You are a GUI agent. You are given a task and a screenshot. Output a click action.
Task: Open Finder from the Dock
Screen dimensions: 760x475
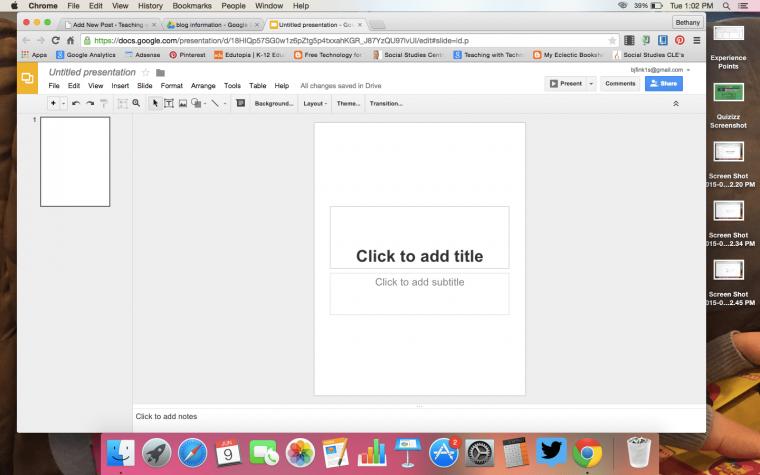[x=121, y=453]
